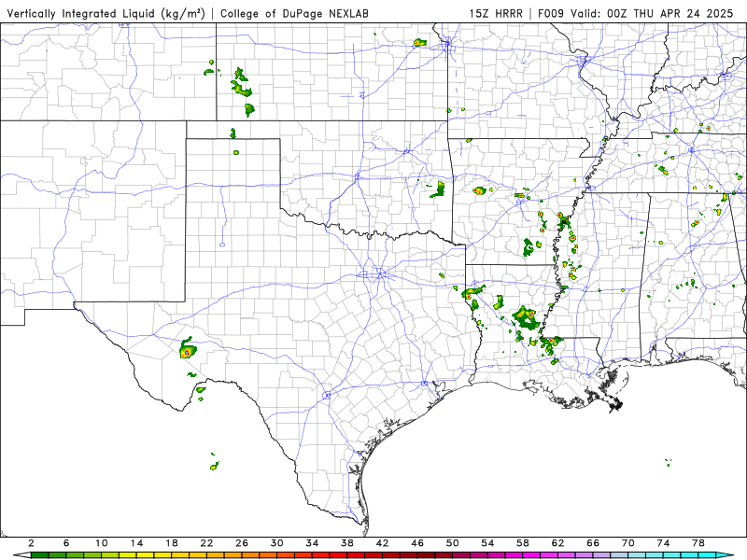Click the color scale value '42'
The height and width of the screenshot is (560, 747).
383,543
